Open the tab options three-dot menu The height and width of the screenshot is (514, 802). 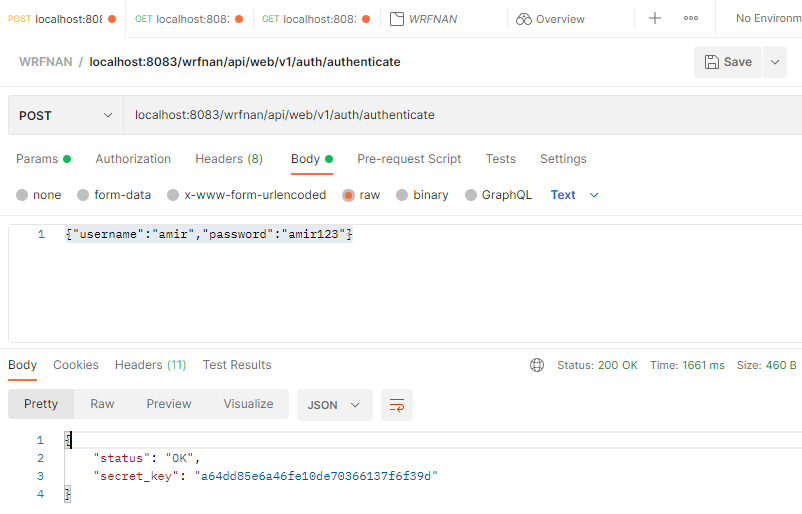pos(690,18)
